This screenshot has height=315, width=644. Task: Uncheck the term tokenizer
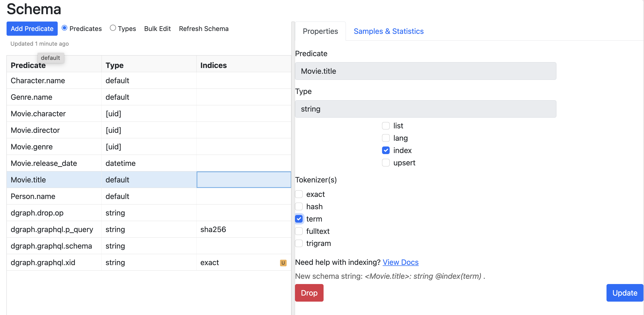(299, 219)
